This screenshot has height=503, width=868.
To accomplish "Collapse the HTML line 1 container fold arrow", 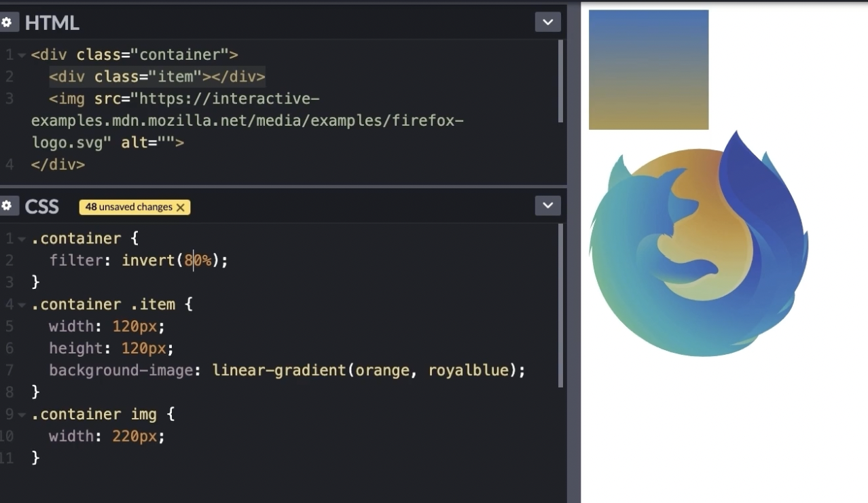I will click(x=22, y=55).
